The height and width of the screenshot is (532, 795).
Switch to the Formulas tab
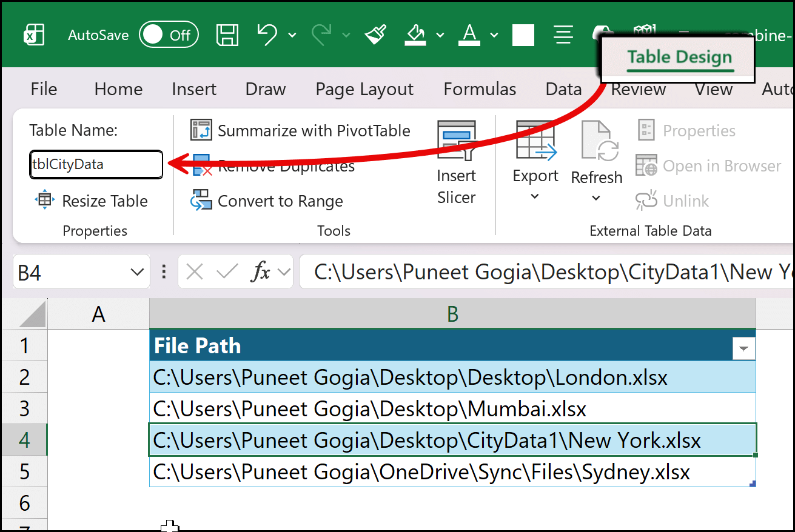coord(480,90)
